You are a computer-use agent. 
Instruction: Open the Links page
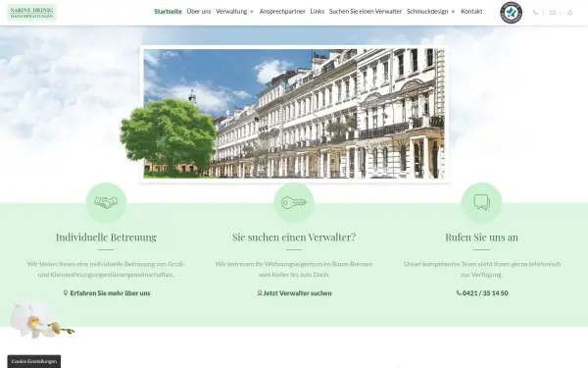click(318, 11)
